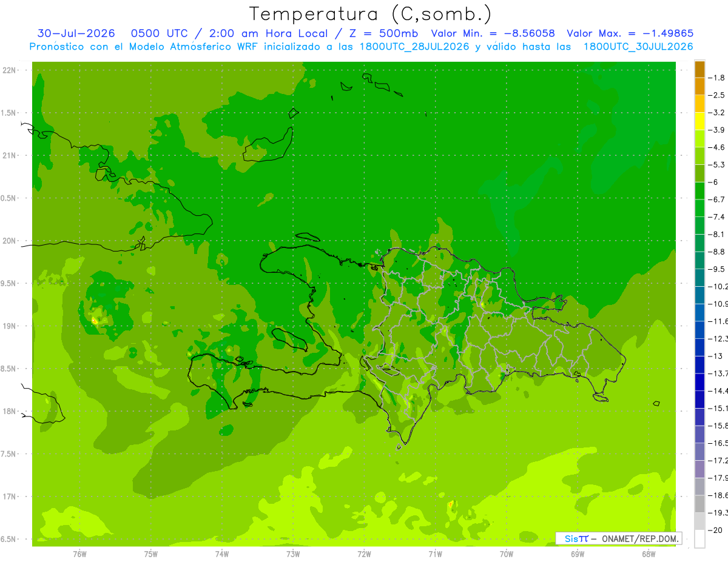Click the '74W' longitude label
This screenshot has height=562, width=728.
click(222, 554)
